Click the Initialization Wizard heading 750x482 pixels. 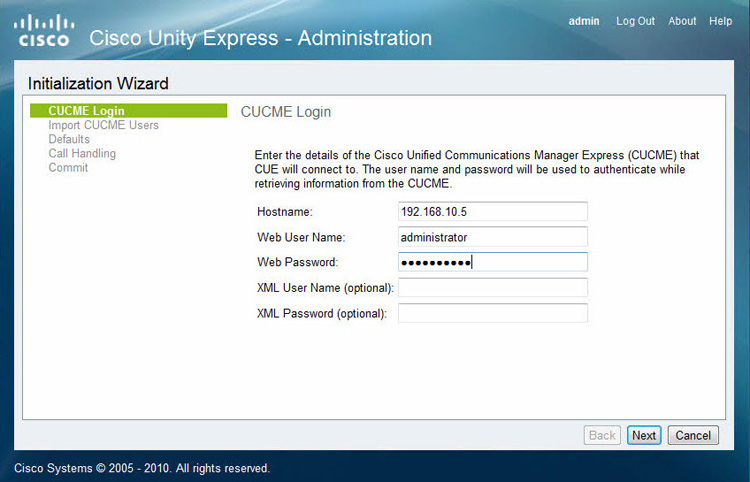pyautogui.click(x=98, y=84)
